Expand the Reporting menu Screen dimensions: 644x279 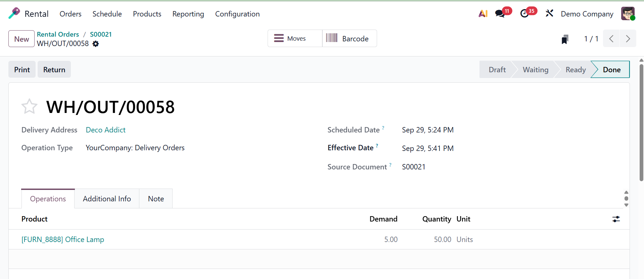188,14
